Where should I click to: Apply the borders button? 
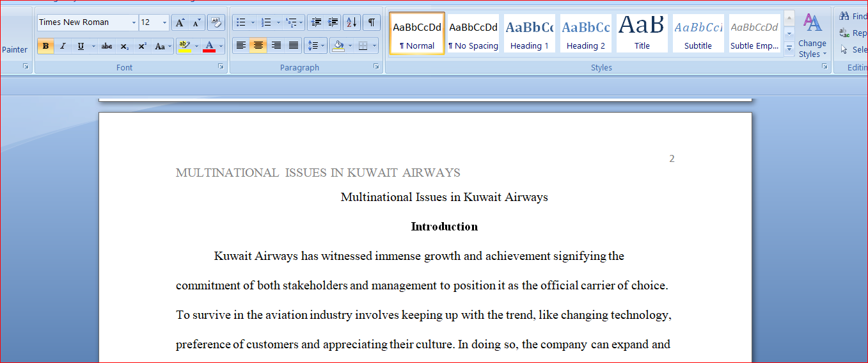pos(363,45)
